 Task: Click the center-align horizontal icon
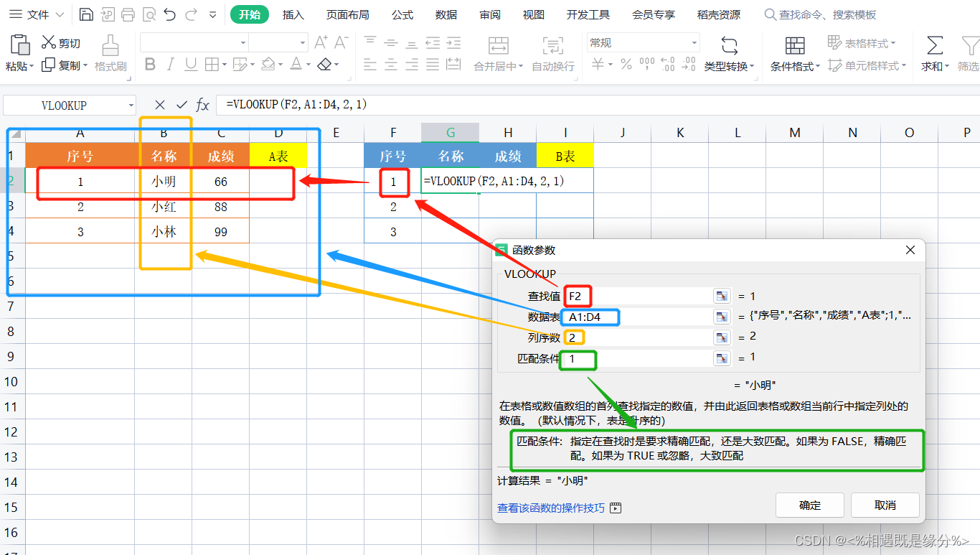click(391, 65)
